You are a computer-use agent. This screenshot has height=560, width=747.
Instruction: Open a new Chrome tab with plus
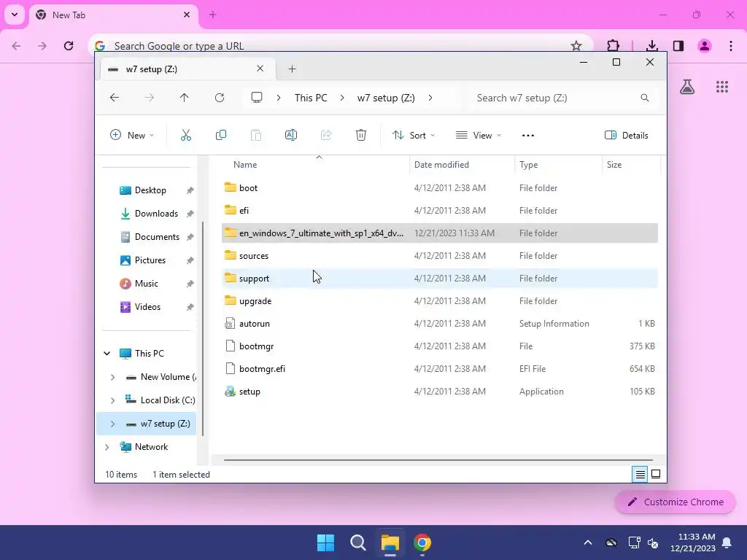click(212, 15)
